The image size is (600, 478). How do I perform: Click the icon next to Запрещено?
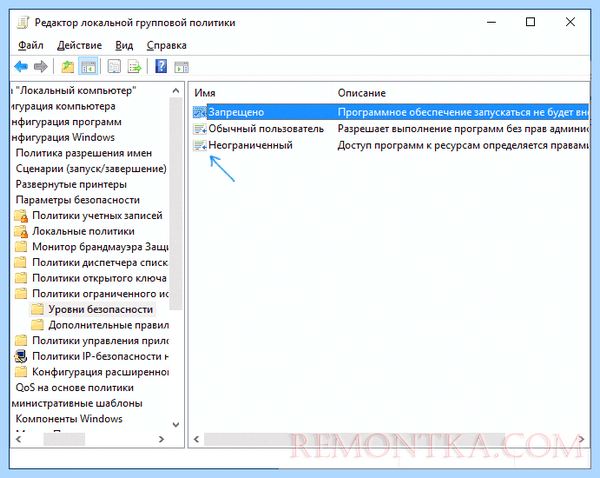200,112
